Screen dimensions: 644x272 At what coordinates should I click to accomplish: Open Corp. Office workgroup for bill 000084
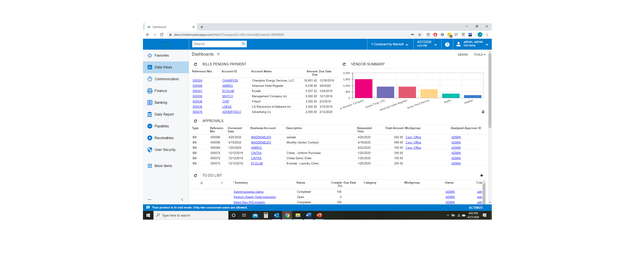click(x=413, y=148)
